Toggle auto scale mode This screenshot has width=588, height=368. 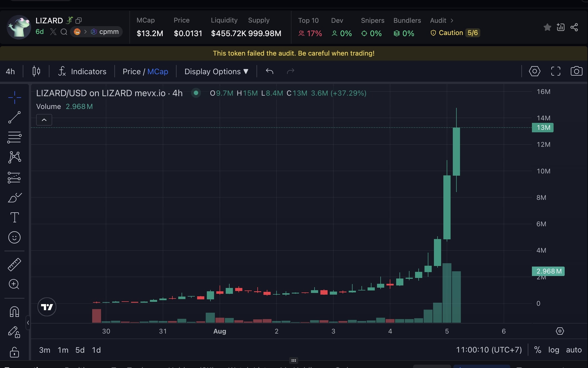tap(574, 350)
